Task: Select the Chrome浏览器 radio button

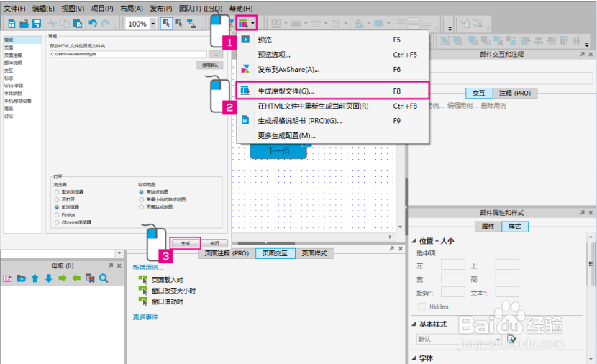Action: point(57,222)
